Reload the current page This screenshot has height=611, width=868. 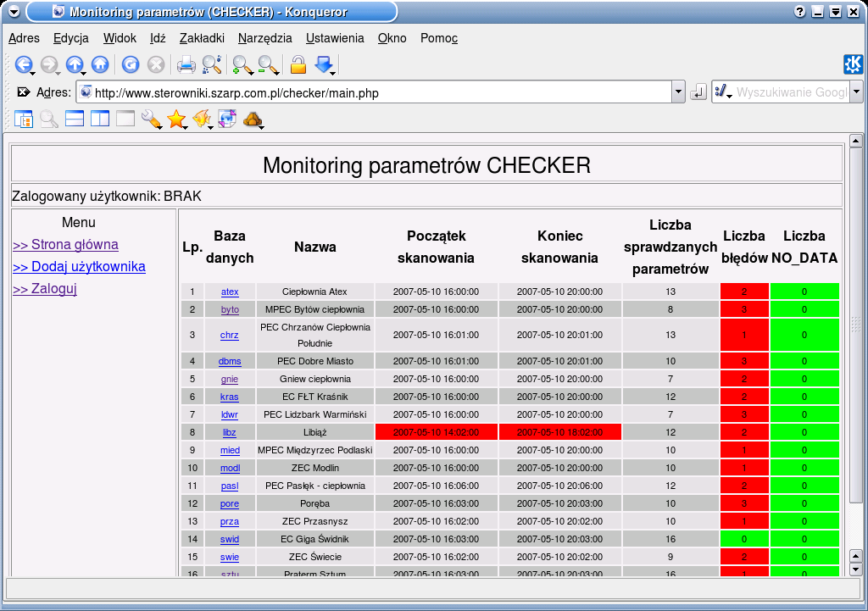point(130,64)
